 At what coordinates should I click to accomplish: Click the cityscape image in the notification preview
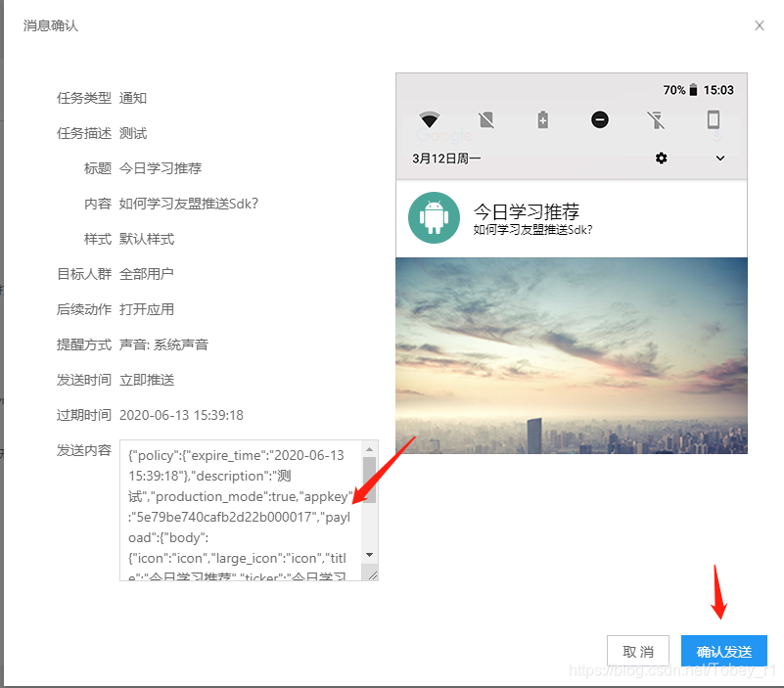pyautogui.click(x=571, y=352)
